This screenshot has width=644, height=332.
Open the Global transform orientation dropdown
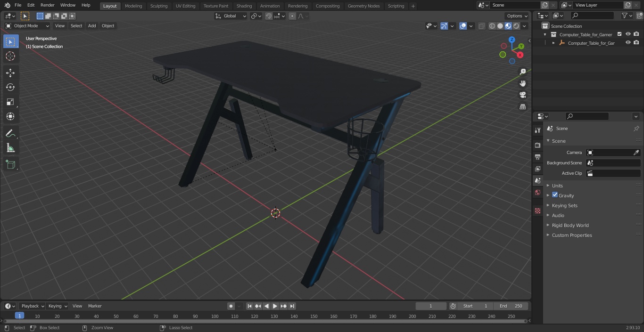coord(231,16)
